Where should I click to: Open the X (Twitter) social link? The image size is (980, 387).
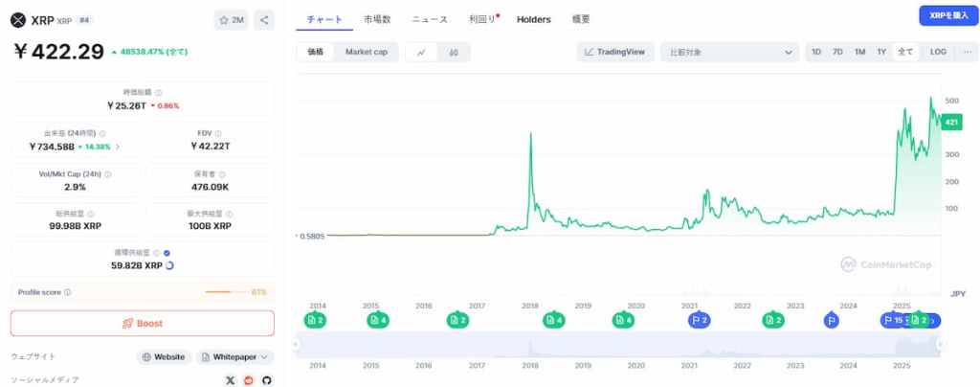point(230,380)
